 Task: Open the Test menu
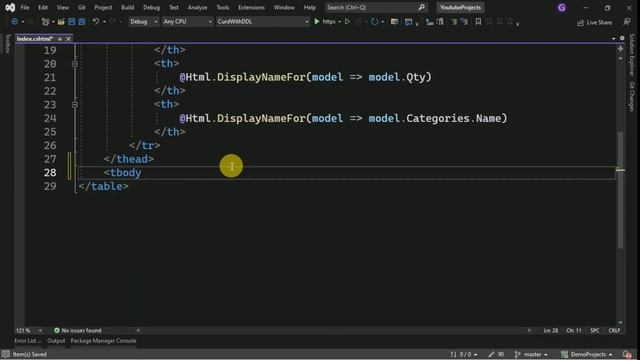(174, 7)
